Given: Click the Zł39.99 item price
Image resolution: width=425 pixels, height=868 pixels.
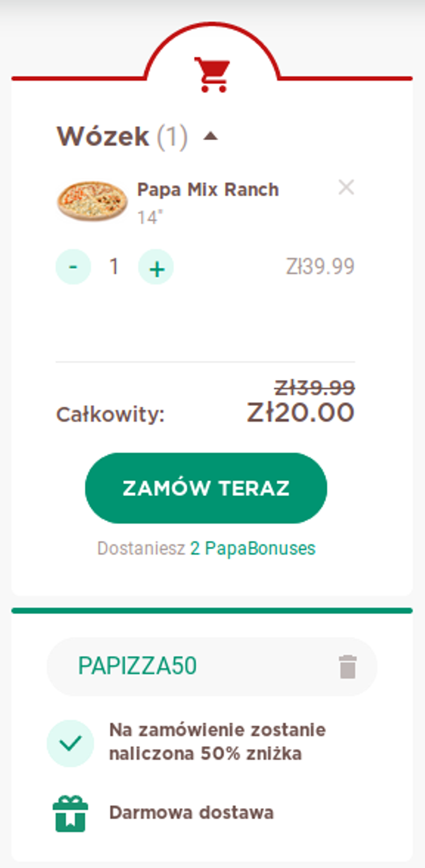Looking at the screenshot, I should [x=320, y=266].
